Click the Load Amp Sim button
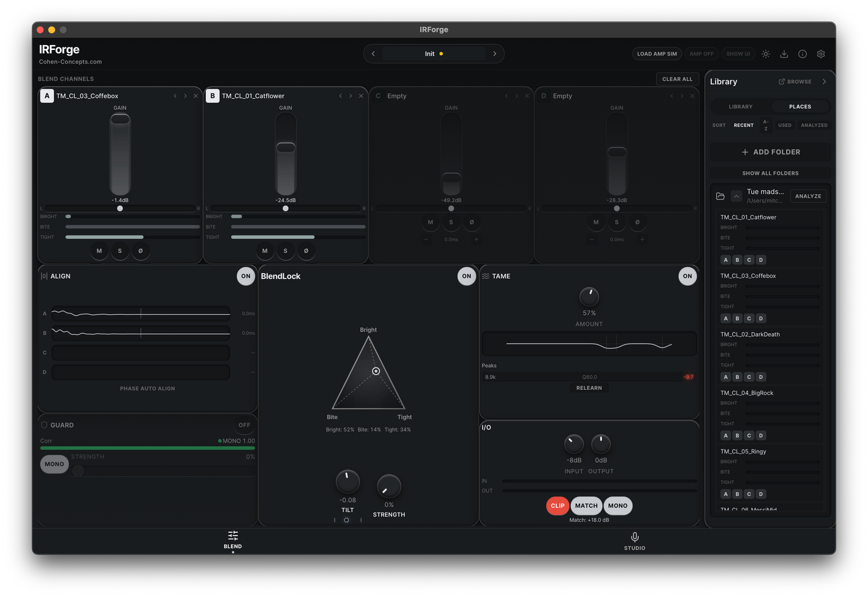 click(657, 54)
